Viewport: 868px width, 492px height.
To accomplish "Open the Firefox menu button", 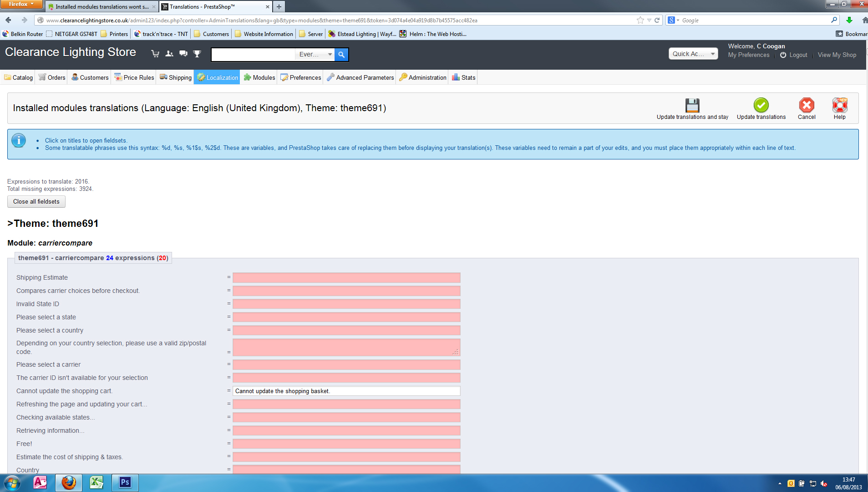I will 21,4.
